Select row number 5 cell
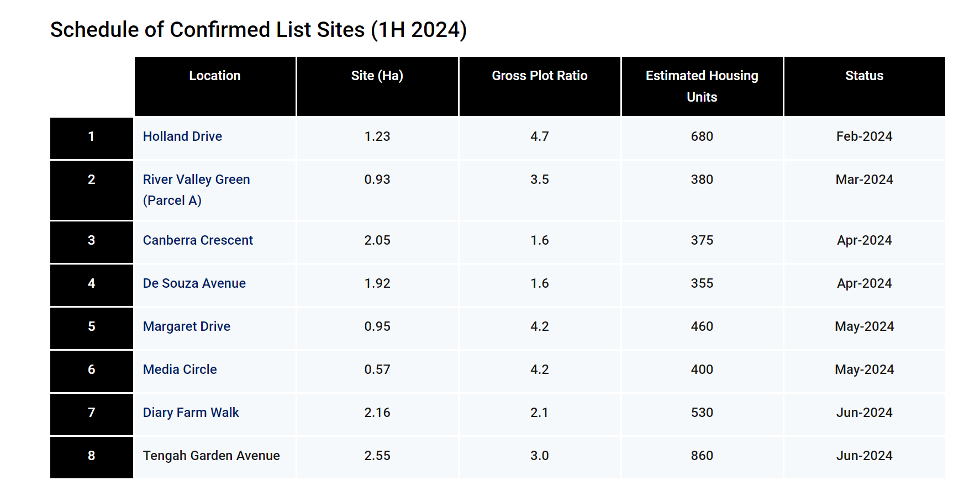 pyautogui.click(x=92, y=328)
